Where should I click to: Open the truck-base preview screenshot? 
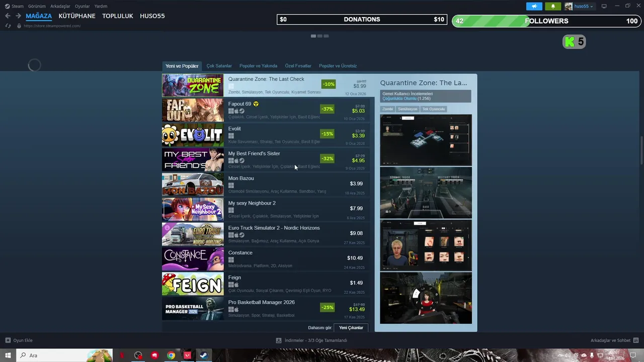(426, 193)
